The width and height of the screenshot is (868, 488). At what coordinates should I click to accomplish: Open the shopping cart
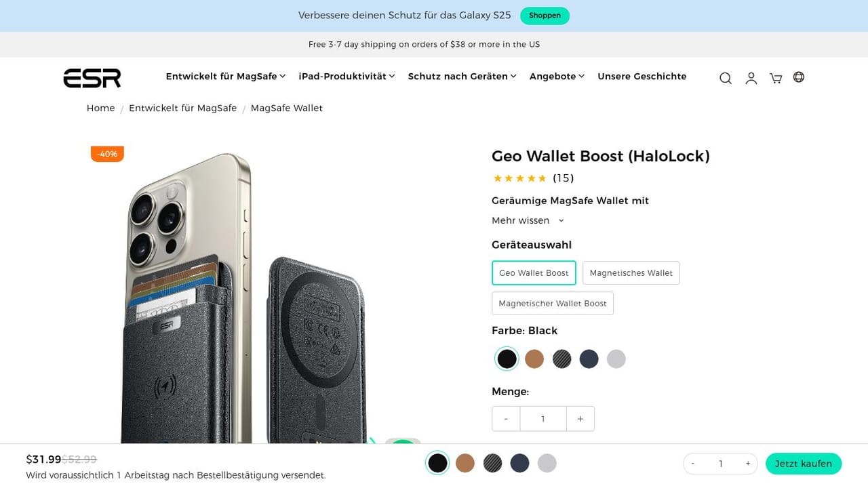[x=776, y=78]
